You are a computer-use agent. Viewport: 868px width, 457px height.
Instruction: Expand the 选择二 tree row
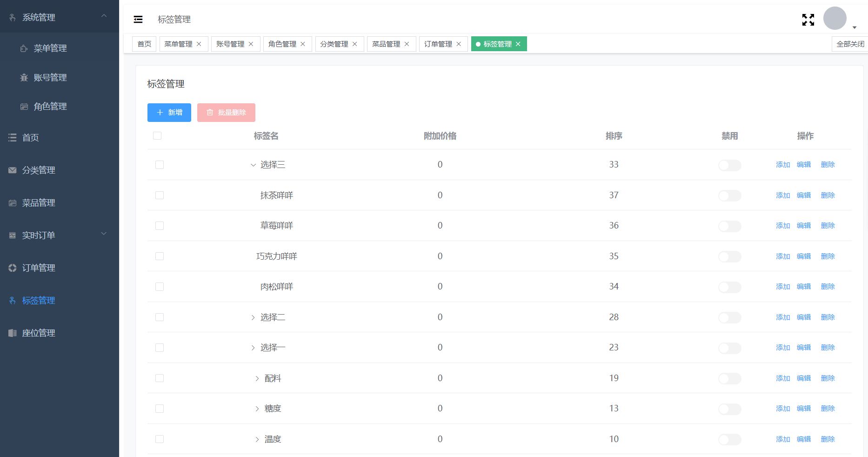253,317
